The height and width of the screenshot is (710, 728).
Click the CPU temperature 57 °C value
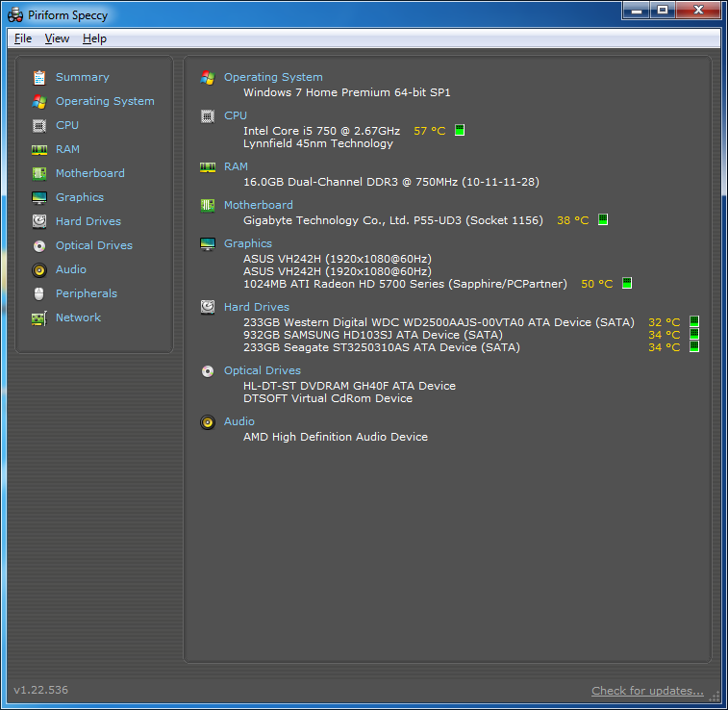click(430, 131)
